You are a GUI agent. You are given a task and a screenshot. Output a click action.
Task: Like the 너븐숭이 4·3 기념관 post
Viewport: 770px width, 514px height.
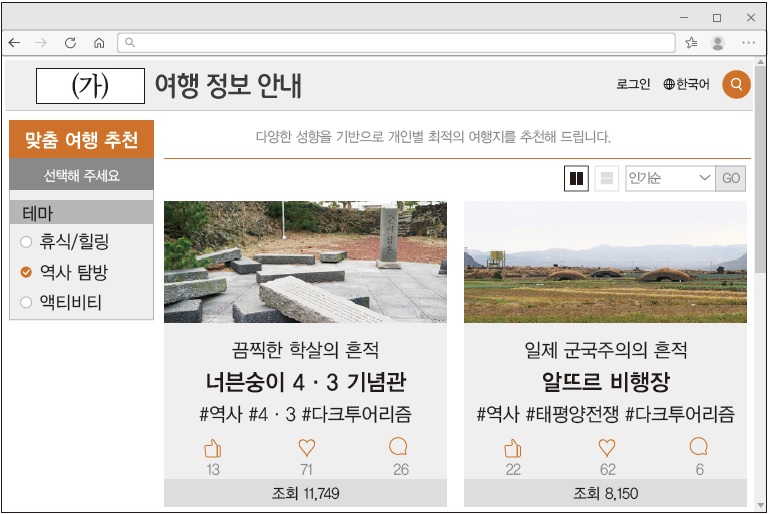[x=213, y=449]
